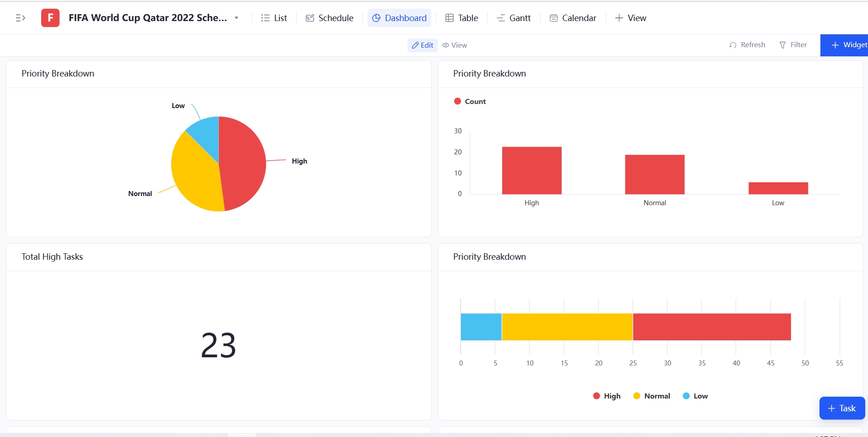Screen dimensions: 868x437
Task: Click the FIFA workspace 'F' avatar icon
Action: click(50, 17)
